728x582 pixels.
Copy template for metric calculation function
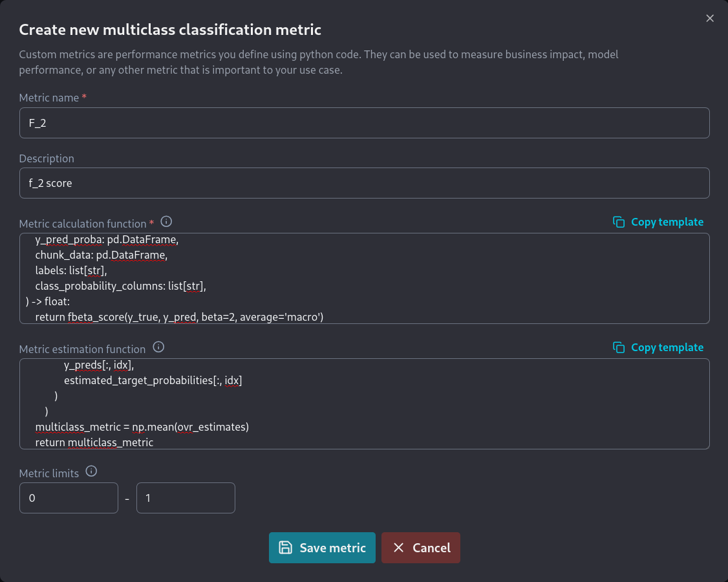(x=667, y=222)
